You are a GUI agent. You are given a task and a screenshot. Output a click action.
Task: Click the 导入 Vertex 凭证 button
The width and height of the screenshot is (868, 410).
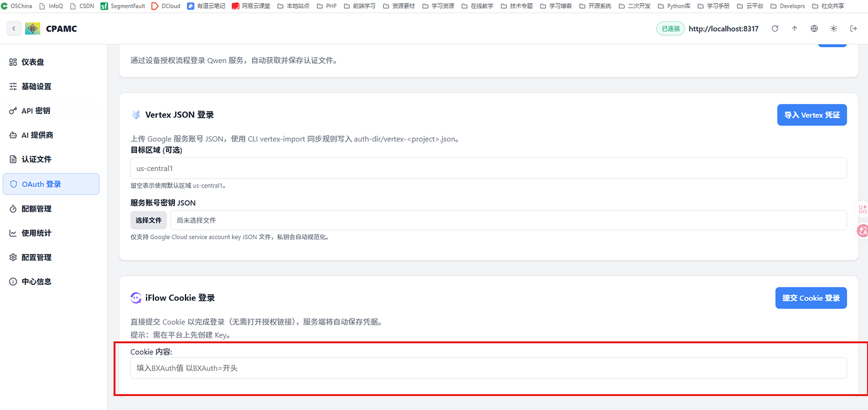[x=812, y=115]
